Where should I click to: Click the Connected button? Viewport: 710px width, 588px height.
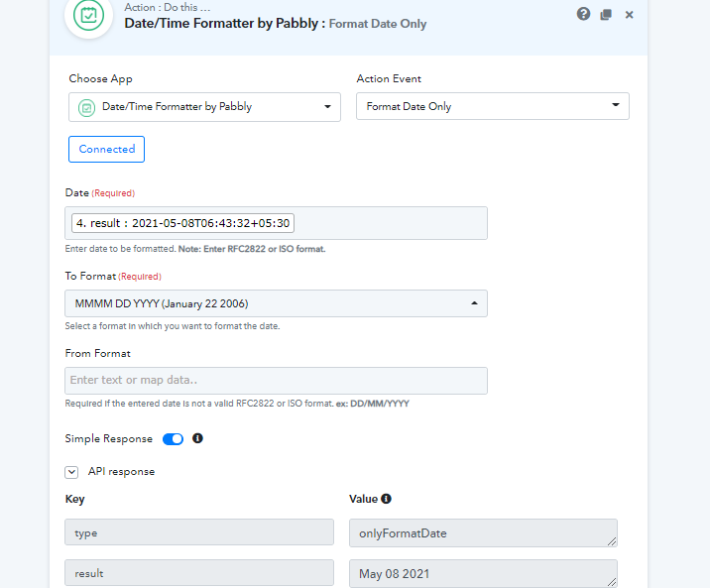coord(106,149)
